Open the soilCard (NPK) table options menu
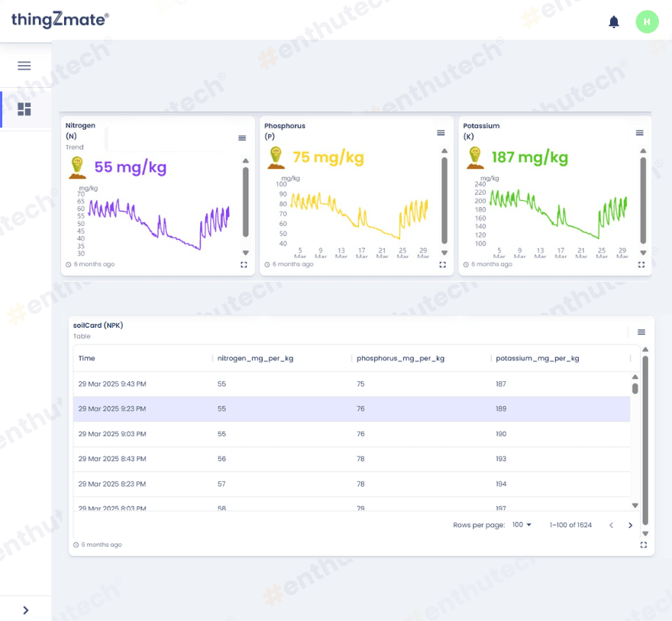Screen dimensions: 672x621 click(641, 332)
